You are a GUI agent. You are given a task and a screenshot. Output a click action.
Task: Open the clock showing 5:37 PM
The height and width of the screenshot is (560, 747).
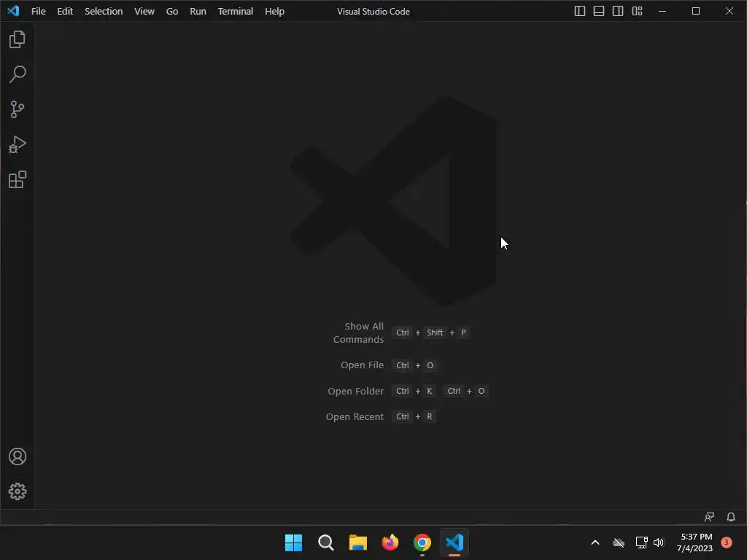point(694,542)
